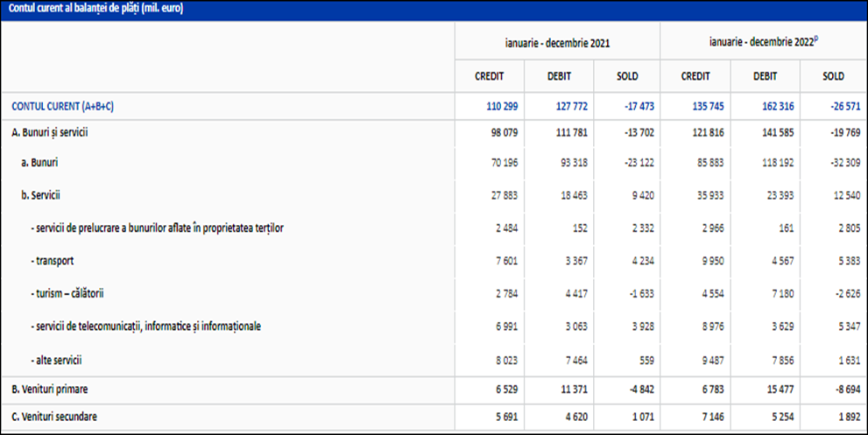Click the 'C. Venituri secundare' row label
The image size is (868, 435).
pyautogui.click(x=54, y=417)
